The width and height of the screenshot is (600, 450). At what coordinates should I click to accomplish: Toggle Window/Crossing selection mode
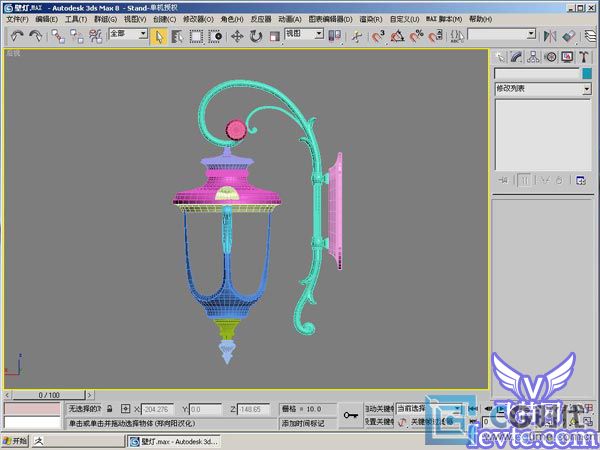(215, 36)
